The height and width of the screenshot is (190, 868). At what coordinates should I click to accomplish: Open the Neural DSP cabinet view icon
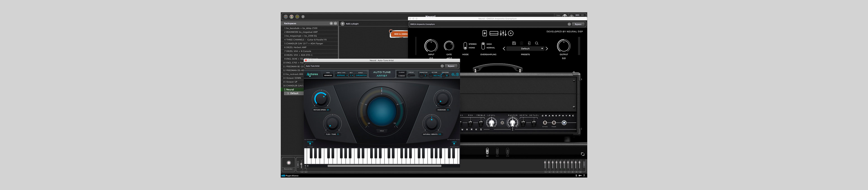pyautogui.click(x=494, y=33)
